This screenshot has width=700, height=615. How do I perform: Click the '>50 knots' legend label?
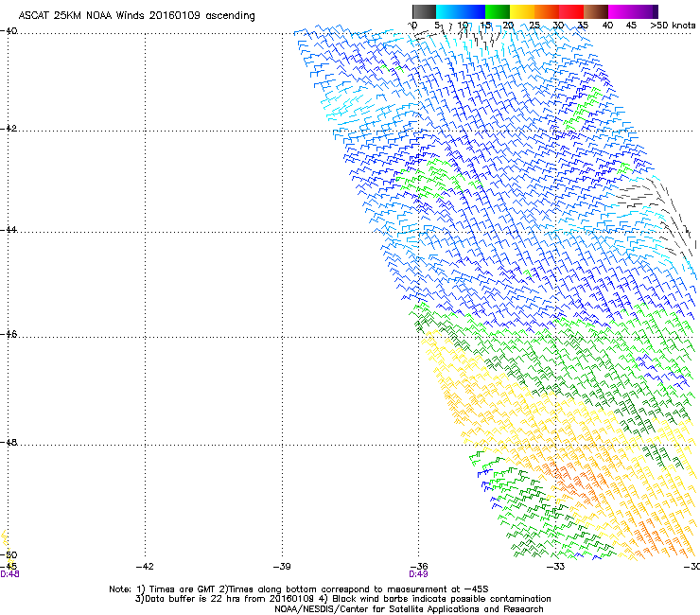pos(673,26)
